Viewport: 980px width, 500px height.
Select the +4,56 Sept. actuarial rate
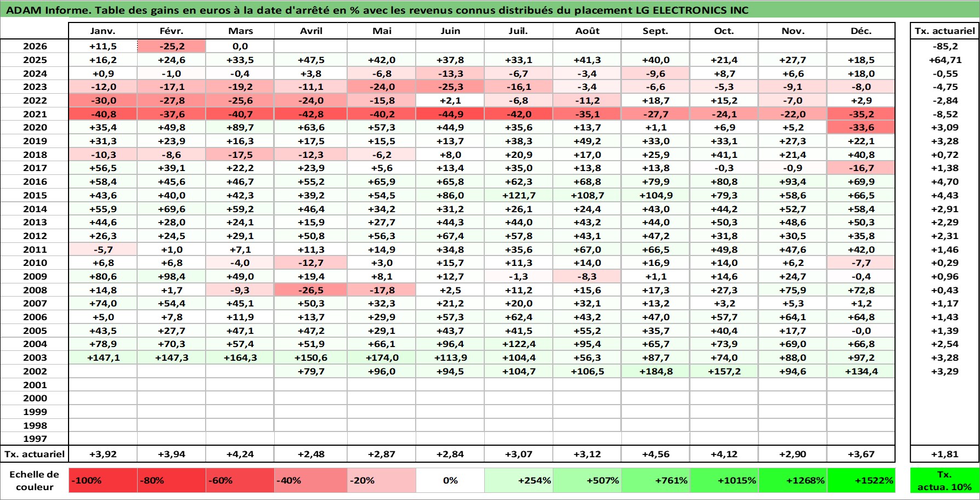(656, 454)
